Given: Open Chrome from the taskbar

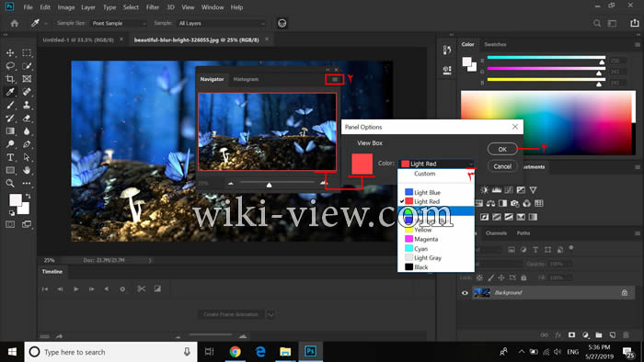Looking at the screenshot, I should coord(235,352).
